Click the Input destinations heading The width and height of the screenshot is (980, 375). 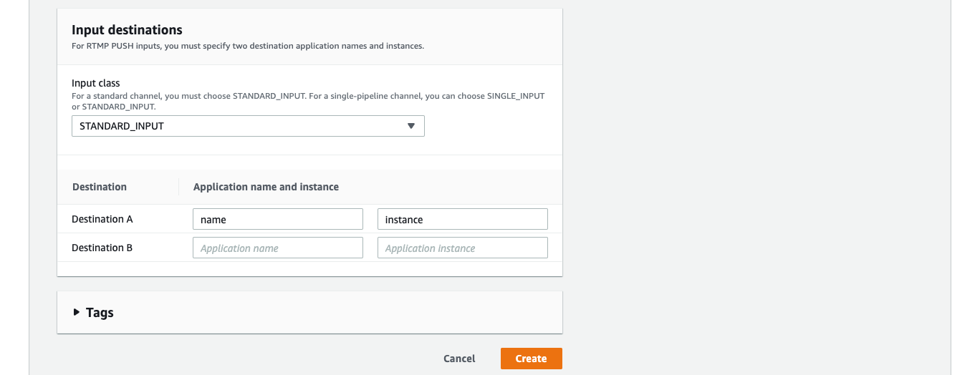[x=127, y=30]
